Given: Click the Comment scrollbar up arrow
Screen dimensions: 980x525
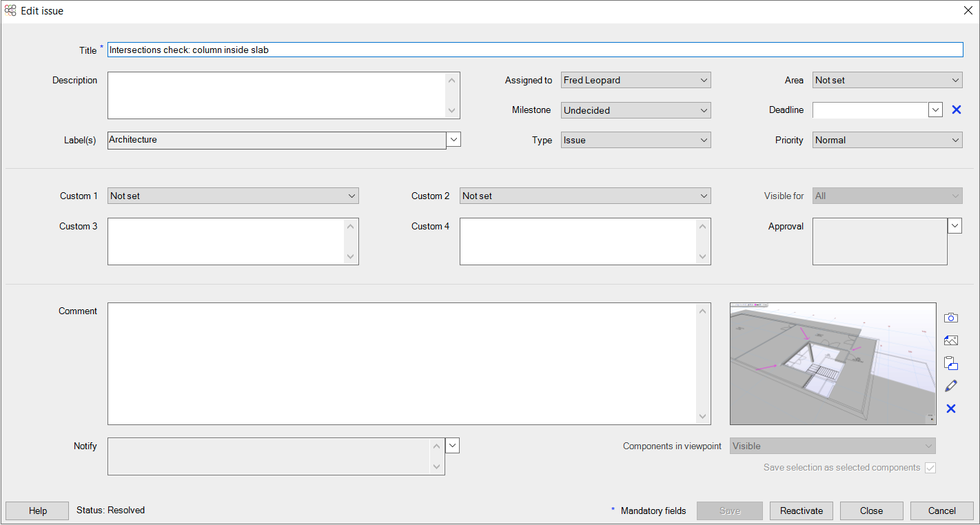Looking at the screenshot, I should click(703, 311).
